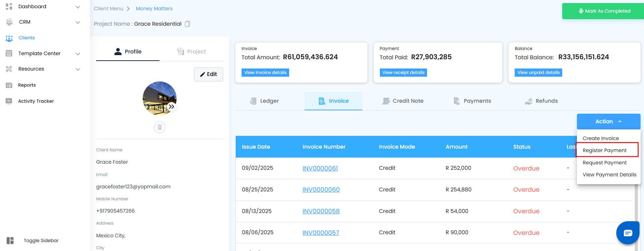Viewport: 644px width, 251px height.
Task: Click the Overdue status for INV0000061
Action: click(526, 168)
